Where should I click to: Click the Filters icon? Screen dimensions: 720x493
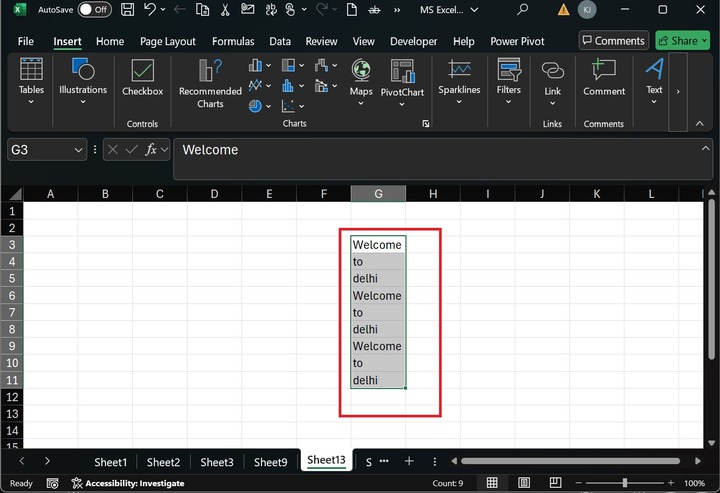click(508, 78)
